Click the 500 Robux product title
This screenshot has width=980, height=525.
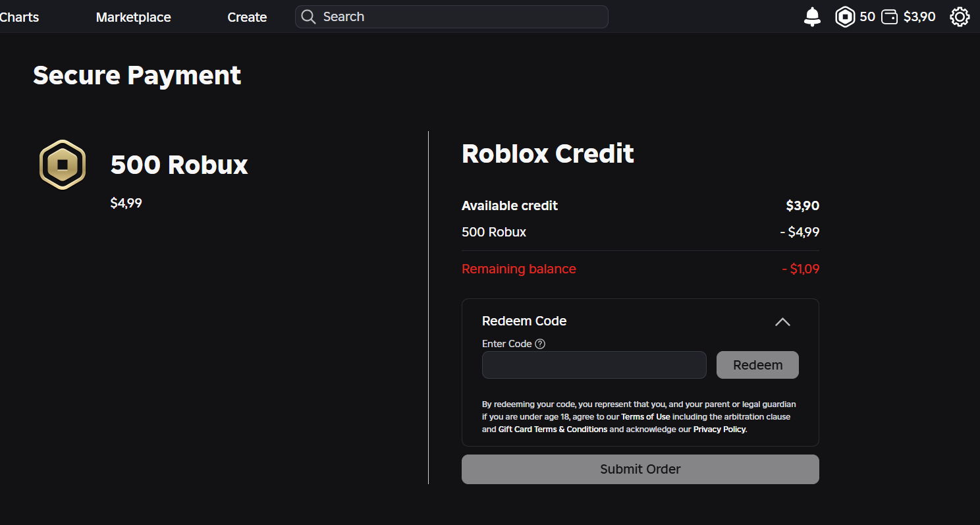(x=179, y=165)
